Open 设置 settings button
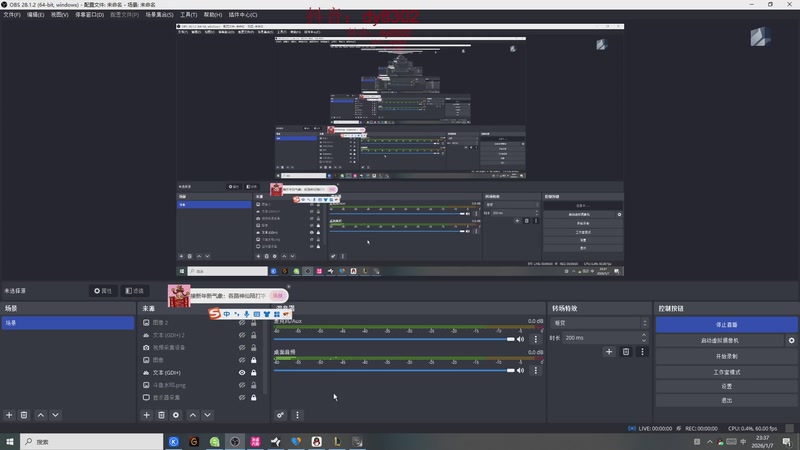 coord(727,386)
